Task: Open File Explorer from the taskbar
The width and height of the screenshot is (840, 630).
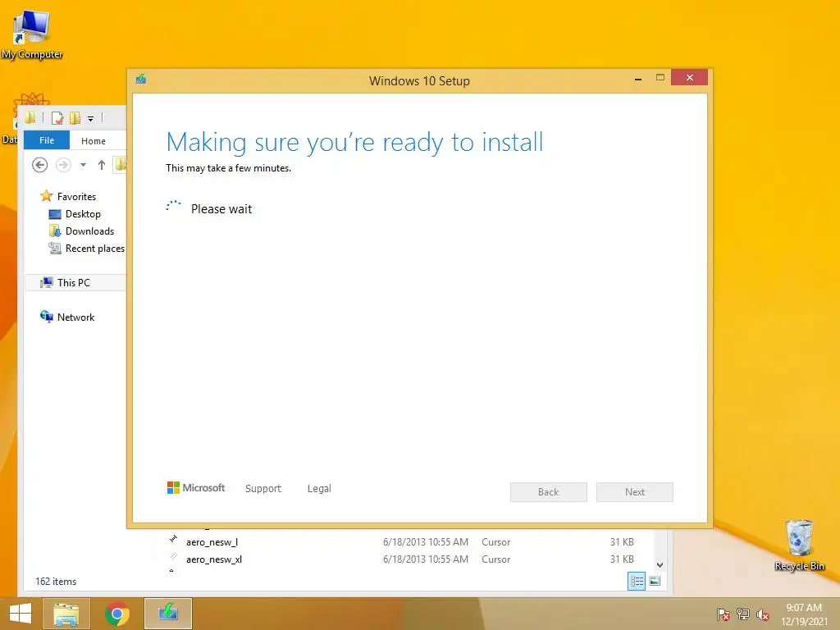Action: pyautogui.click(x=66, y=614)
